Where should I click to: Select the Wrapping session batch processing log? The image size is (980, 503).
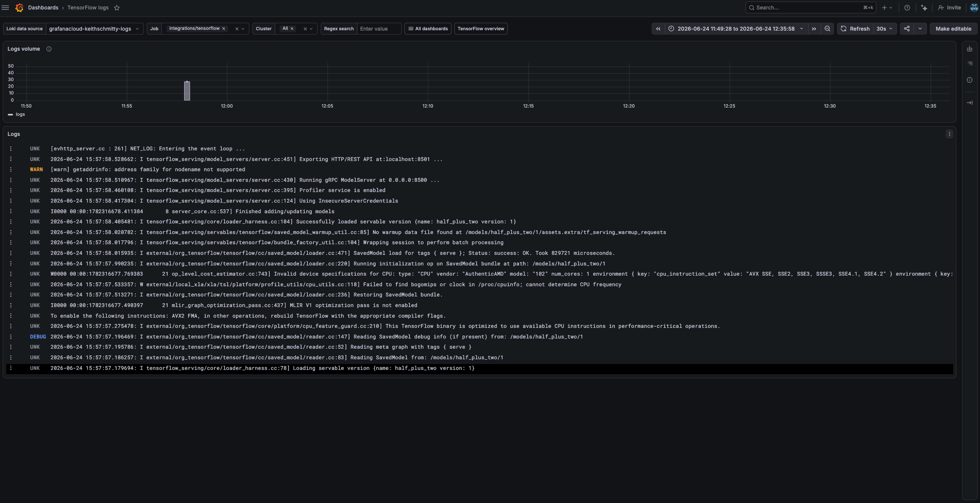pyautogui.click(x=480, y=243)
